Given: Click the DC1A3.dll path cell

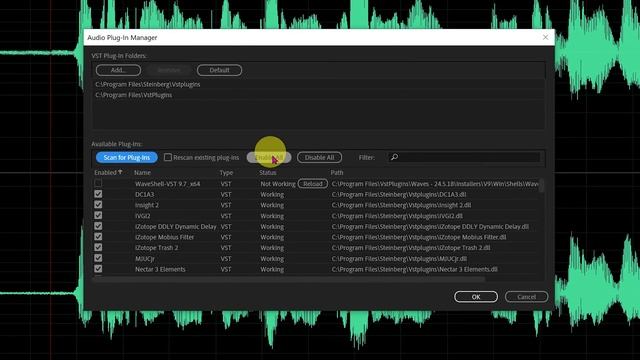Looking at the screenshot, I should click(x=399, y=195).
